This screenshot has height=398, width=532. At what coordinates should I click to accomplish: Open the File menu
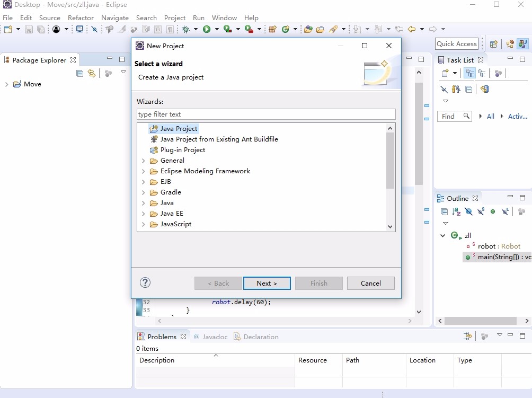[7, 17]
